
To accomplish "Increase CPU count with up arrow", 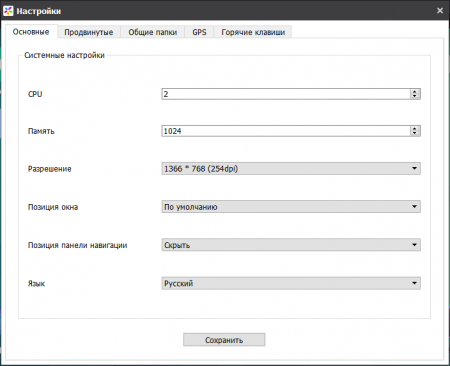I will pos(415,91).
